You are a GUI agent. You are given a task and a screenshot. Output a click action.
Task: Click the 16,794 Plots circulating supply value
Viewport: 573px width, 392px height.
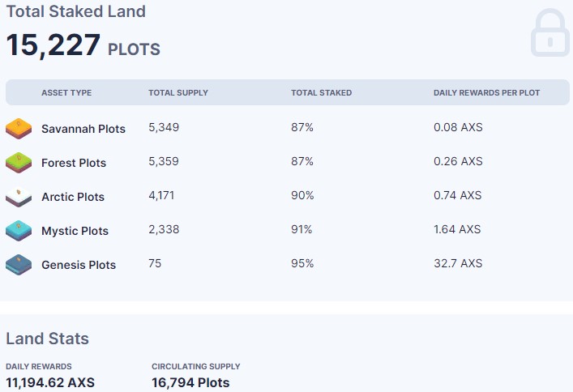190,382
